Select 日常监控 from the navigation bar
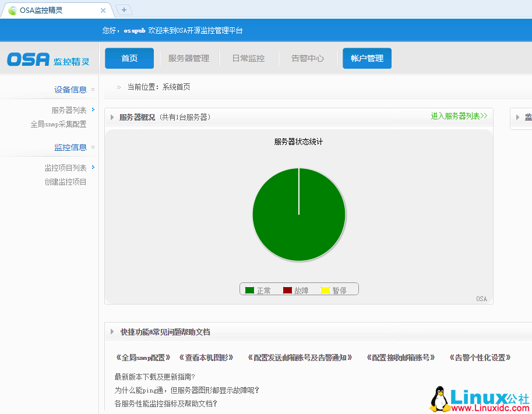Image resolution: width=532 pixels, height=414 pixels. click(248, 58)
